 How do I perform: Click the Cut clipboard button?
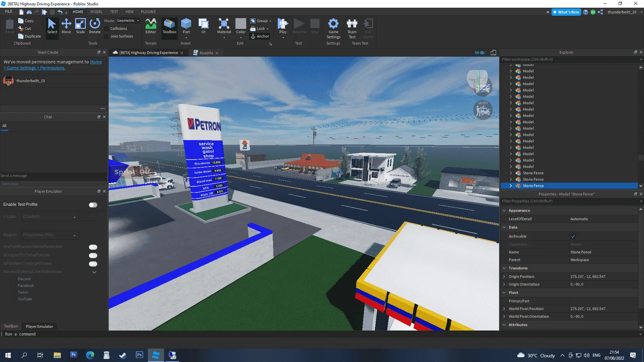coord(25,28)
